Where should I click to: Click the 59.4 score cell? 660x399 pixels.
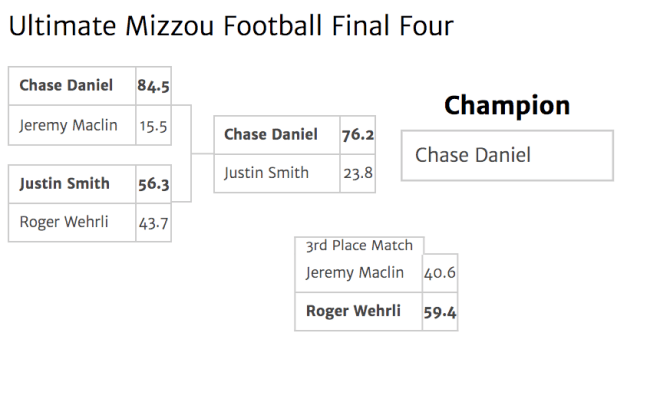[x=439, y=311]
